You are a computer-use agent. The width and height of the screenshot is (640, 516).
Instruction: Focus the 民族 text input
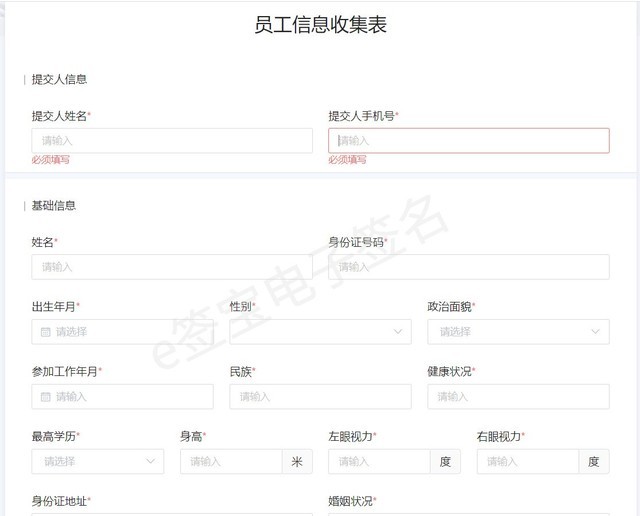[320, 397]
